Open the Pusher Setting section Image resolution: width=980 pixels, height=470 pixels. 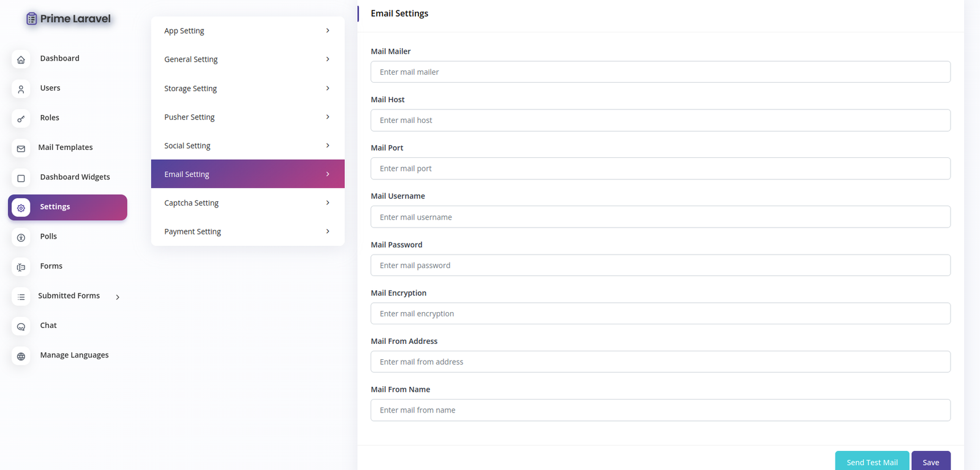[x=189, y=117]
